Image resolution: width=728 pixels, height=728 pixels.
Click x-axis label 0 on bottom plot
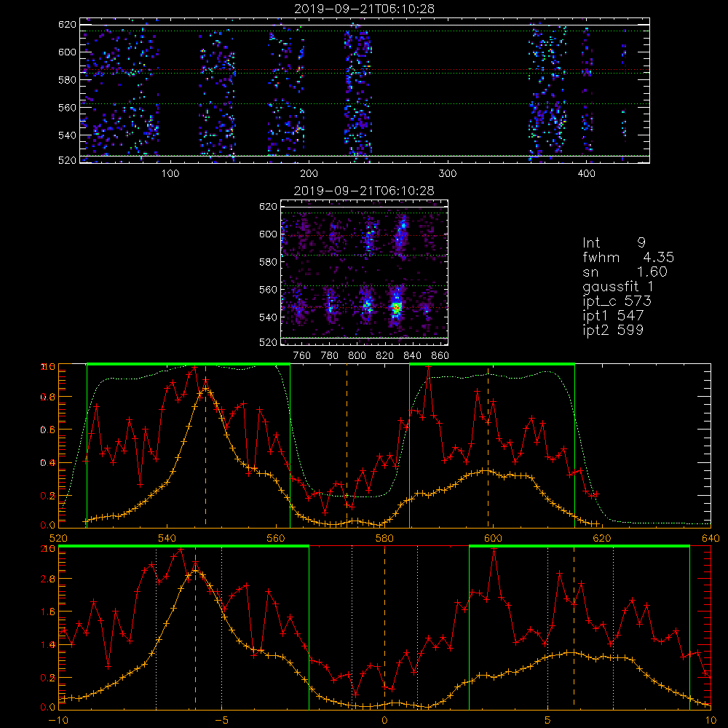(384, 721)
